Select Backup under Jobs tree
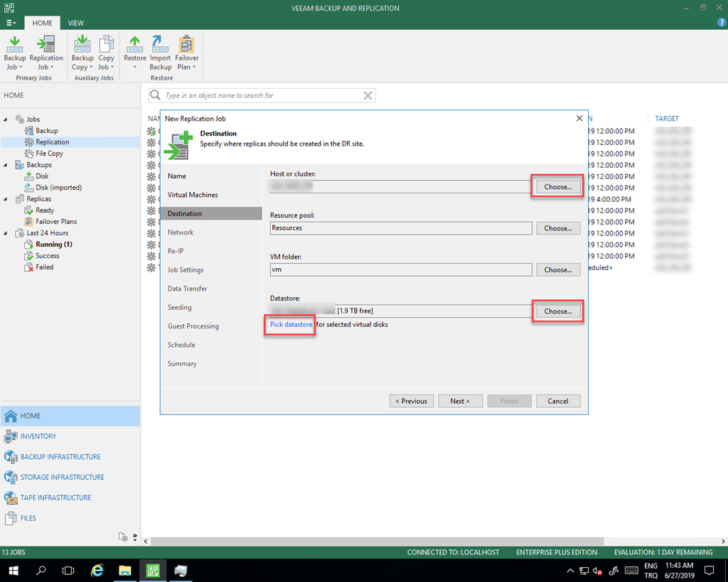Screen dimensions: 728x582 pos(47,131)
